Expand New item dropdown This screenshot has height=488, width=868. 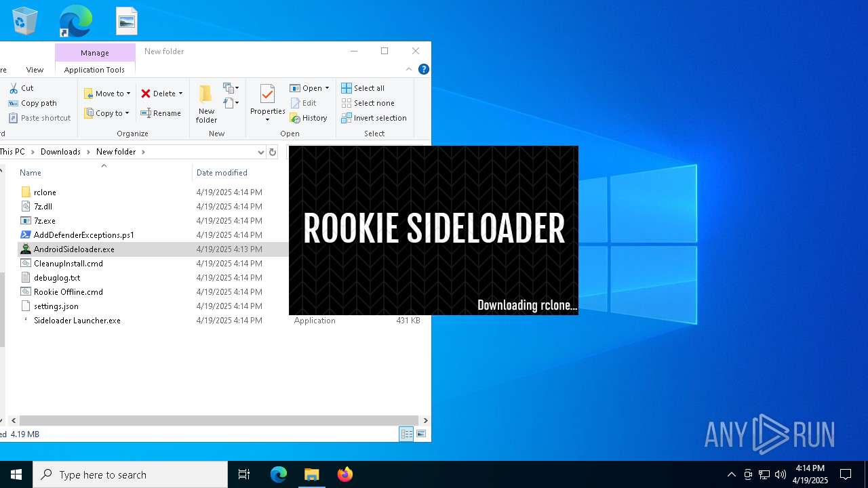point(231,88)
